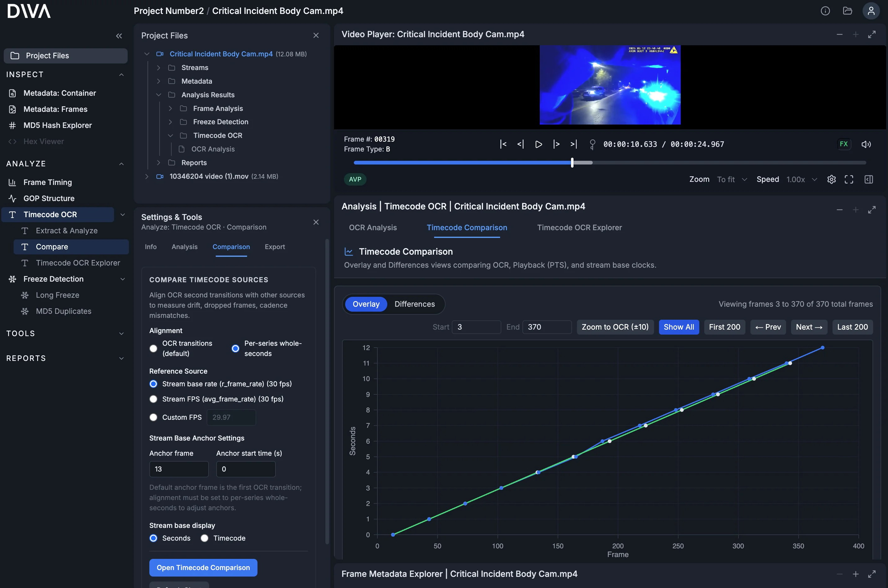Select the GOP Structure tool
This screenshot has width=888, height=588.
click(48, 198)
